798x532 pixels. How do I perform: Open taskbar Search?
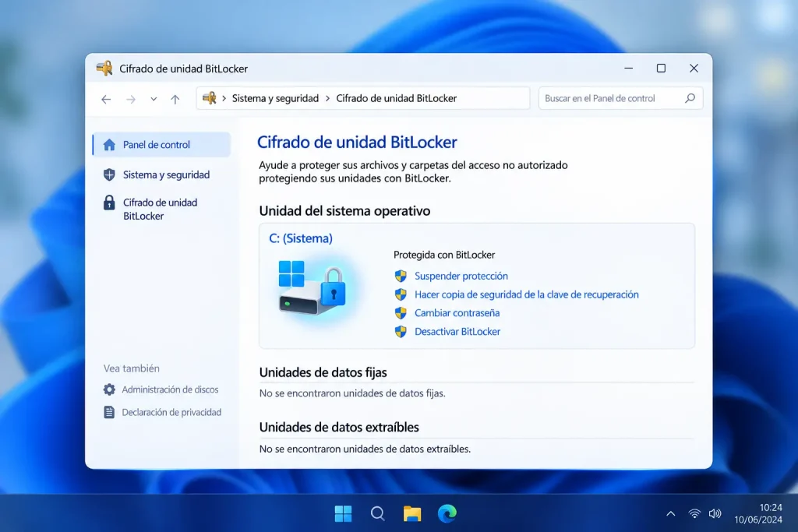click(378, 513)
